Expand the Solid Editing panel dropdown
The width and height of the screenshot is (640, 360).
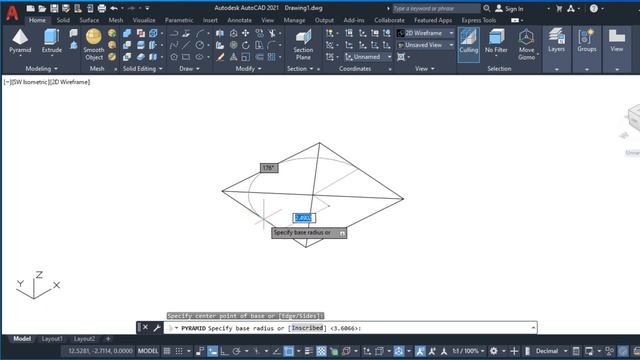pos(143,69)
